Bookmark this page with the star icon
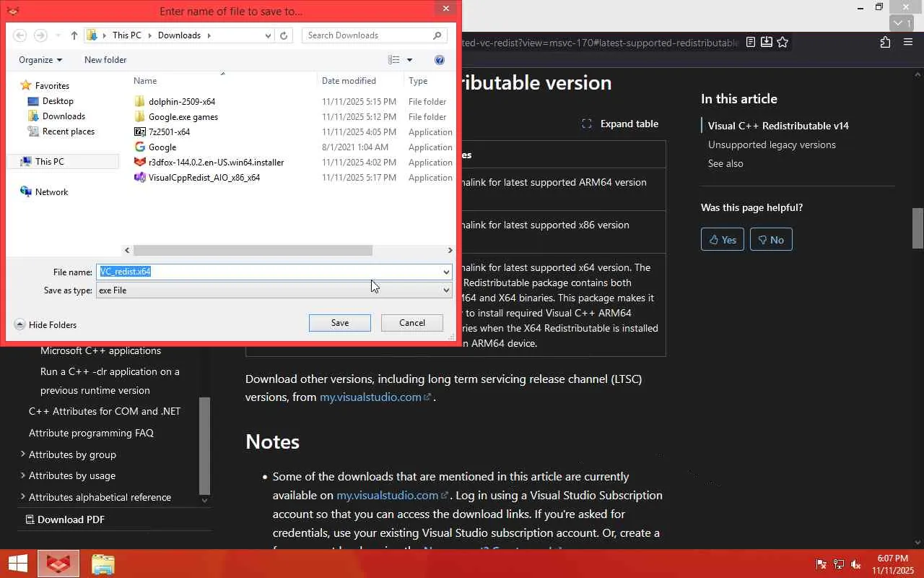 point(783,43)
